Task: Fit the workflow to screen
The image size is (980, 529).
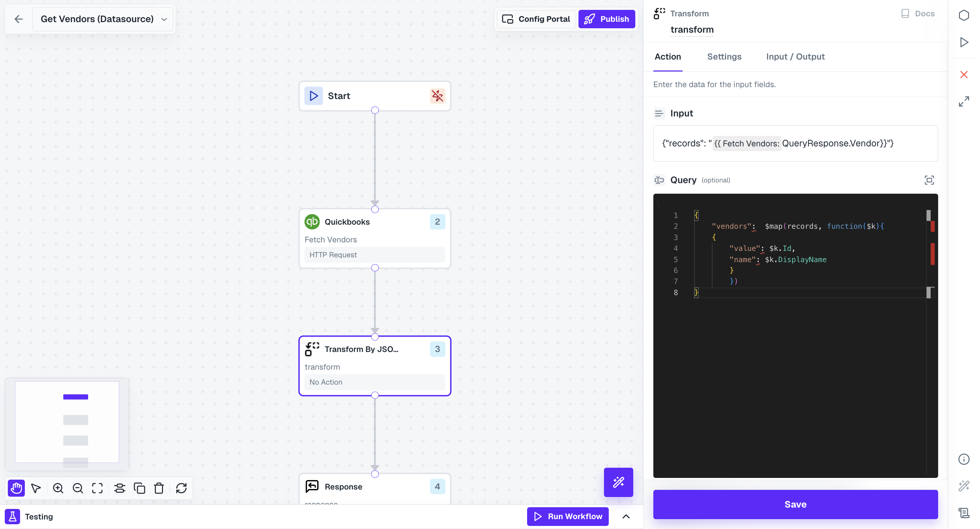Action: (97, 488)
